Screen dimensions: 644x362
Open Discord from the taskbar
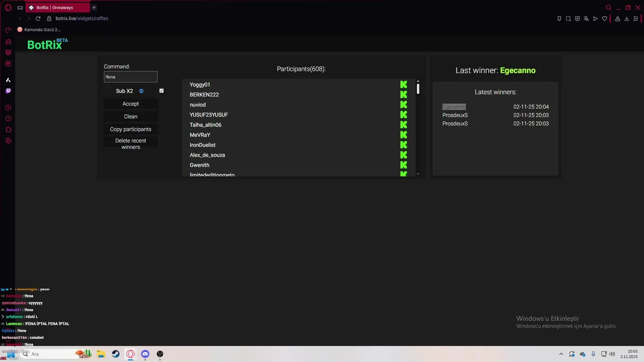[145, 354]
